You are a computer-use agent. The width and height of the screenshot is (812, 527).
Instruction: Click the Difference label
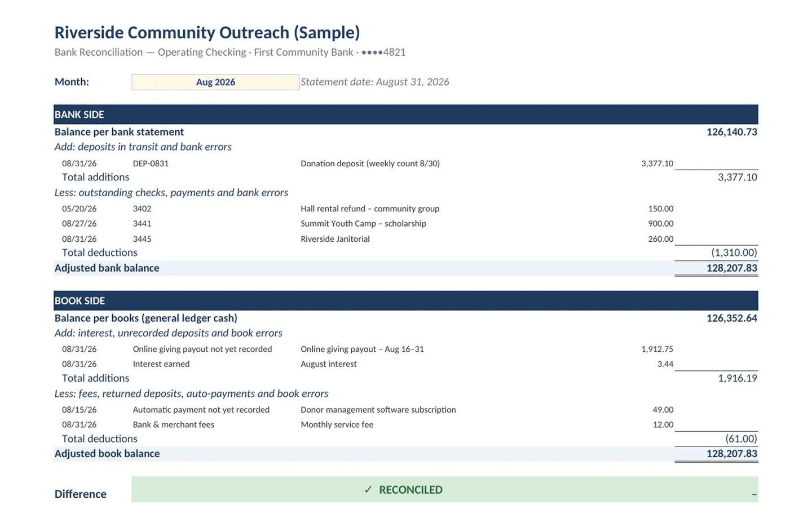[x=80, y=494]
